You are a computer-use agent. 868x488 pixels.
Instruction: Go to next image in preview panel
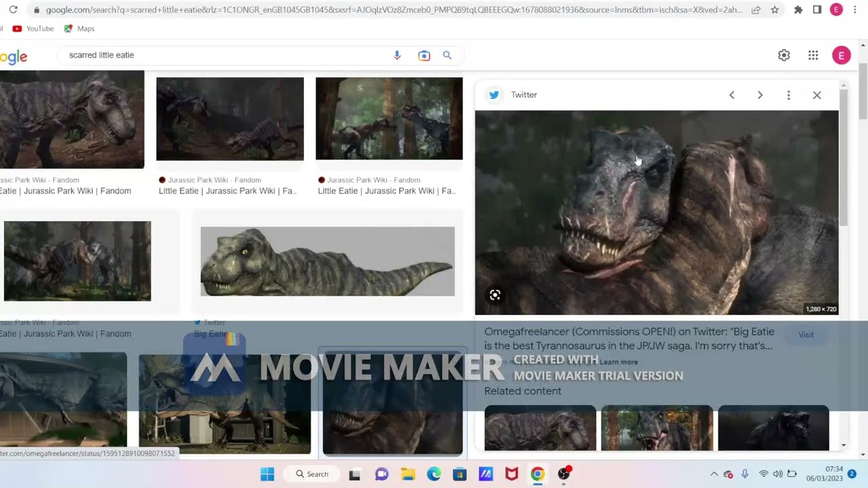click(x=760, y=95)
